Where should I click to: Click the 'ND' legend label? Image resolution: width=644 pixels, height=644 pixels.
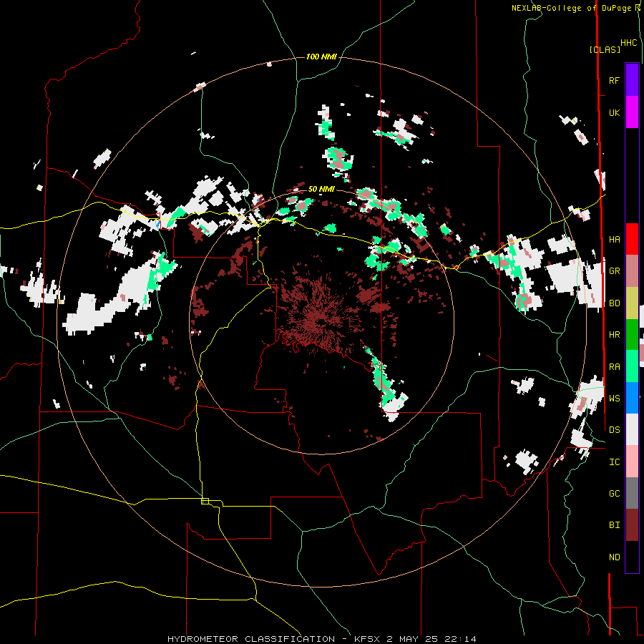(614, 557)
